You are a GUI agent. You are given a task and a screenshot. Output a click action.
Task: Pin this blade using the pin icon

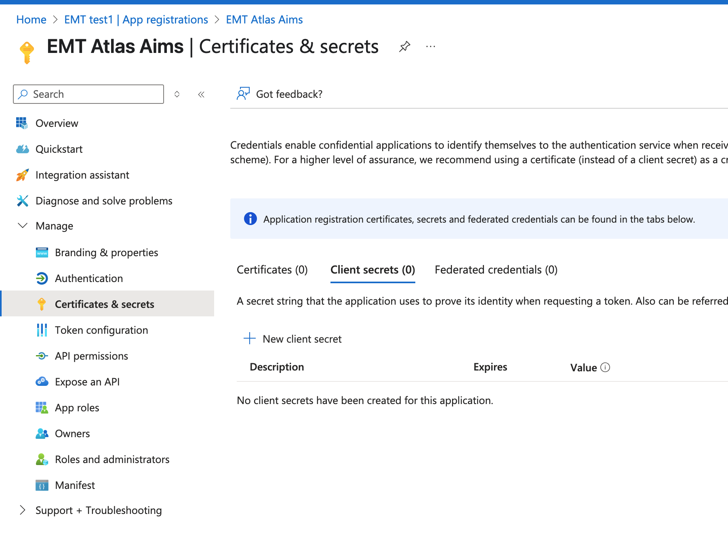404,46
